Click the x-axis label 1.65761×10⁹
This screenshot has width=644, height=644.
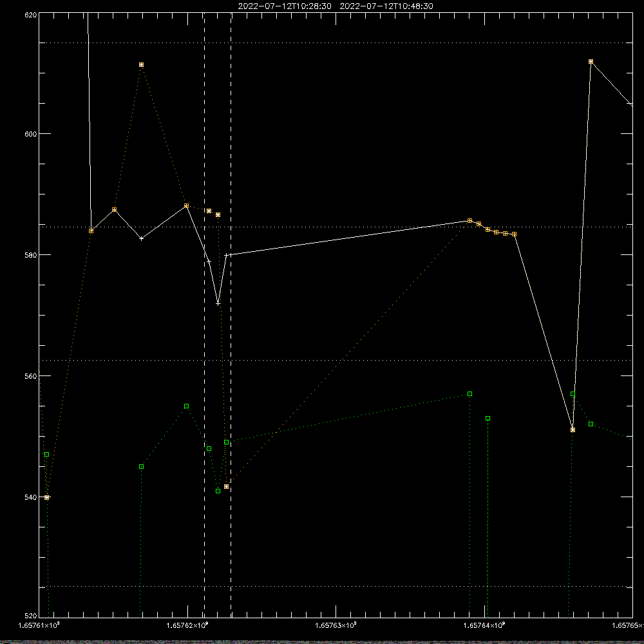click(39, 625)
